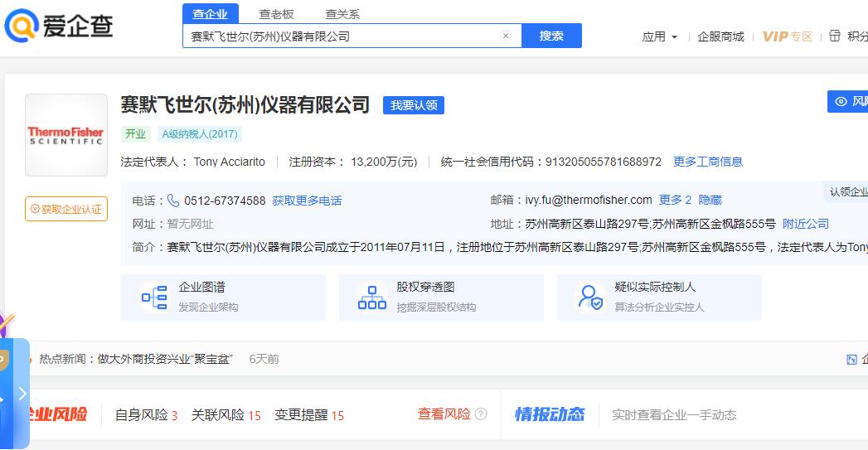Click the 企业图谱 structure icon

pyautogui.click(x=154, y=298)
